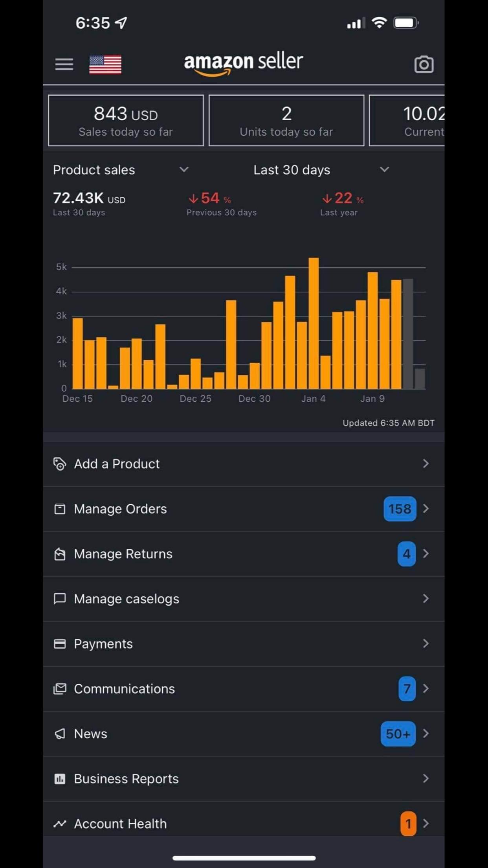Open Manage Orders menu item
The height and width of the screenshot is (868, 488).
point(120,509)
